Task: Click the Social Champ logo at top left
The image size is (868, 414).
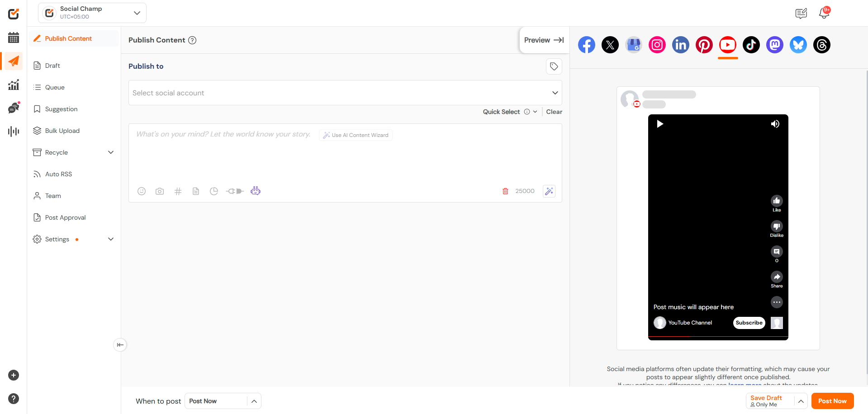Action: tap(14, 14)
